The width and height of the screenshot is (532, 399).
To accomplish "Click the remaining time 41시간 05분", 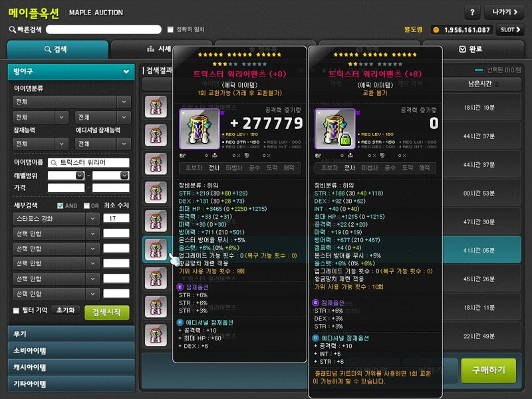I will 479,251.
